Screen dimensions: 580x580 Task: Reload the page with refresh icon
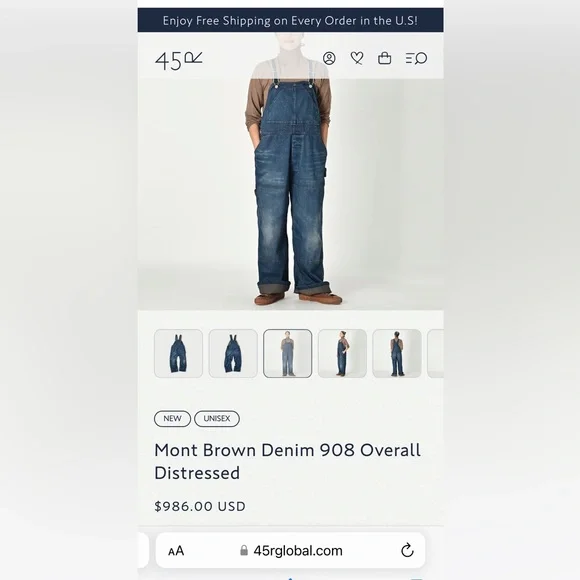[407, 550]
